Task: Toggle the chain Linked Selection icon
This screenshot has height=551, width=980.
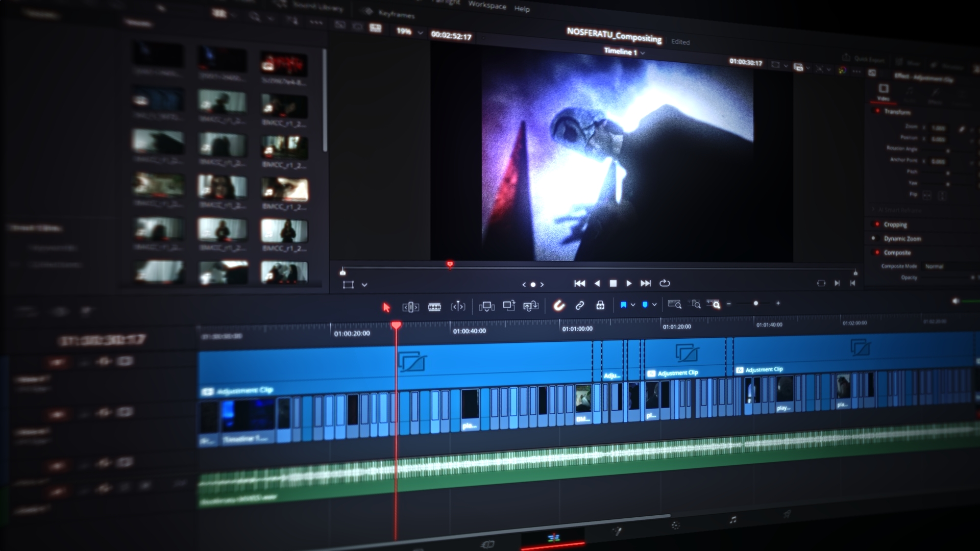Action: 580,305
